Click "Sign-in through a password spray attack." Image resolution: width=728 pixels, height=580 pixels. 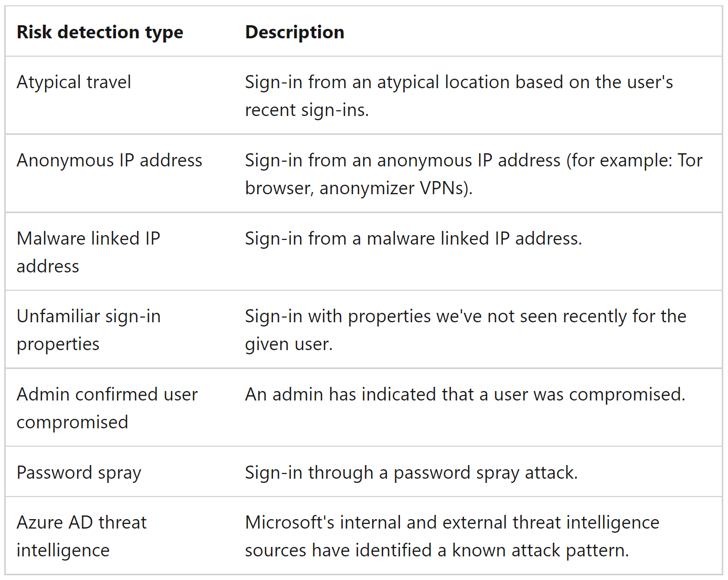coord(411,473)
